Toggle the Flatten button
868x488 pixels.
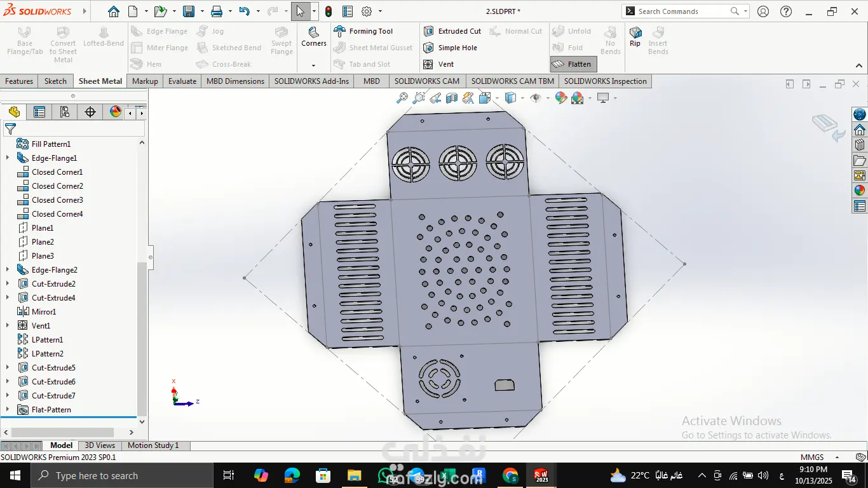pos(571,64)
